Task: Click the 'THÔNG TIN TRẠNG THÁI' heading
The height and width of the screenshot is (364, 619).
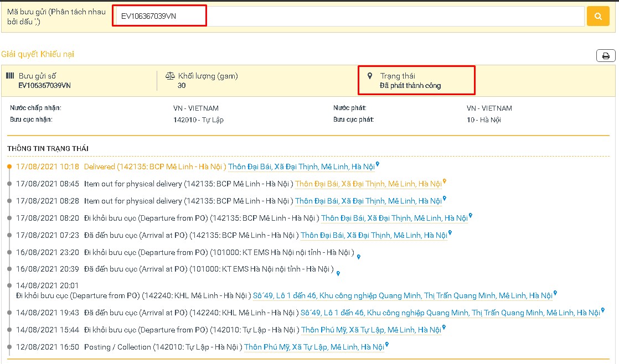Action: point(48,149)
